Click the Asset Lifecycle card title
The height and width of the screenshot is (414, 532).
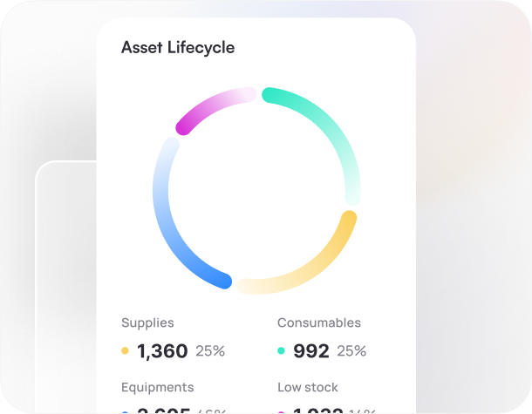178,47
